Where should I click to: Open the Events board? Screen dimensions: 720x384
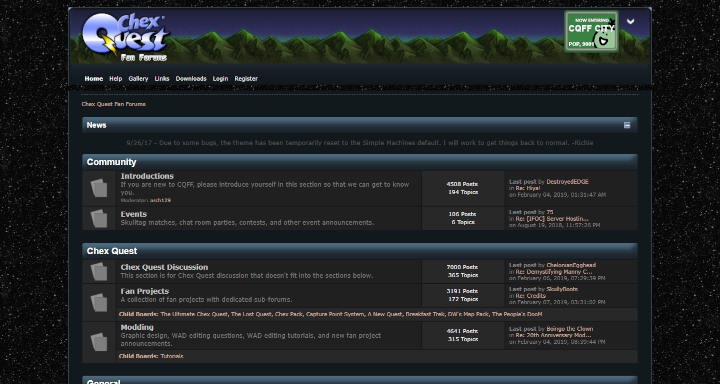134,214
